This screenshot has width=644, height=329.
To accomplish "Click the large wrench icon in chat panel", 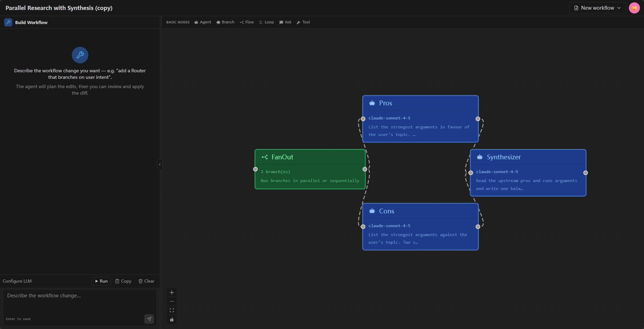I will coord(80,55).
